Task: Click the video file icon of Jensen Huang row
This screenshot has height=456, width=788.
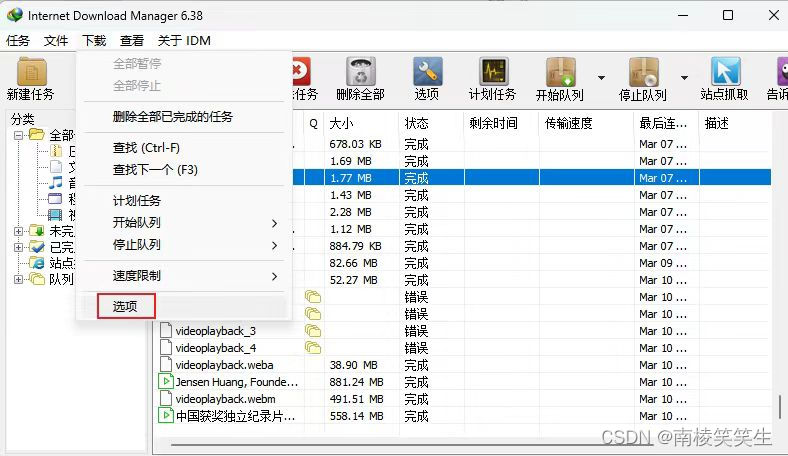Action: tap(165, 382)
